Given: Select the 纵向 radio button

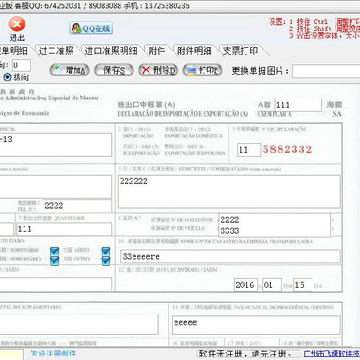Looking at the screenshot, I should tap(7, 78).
